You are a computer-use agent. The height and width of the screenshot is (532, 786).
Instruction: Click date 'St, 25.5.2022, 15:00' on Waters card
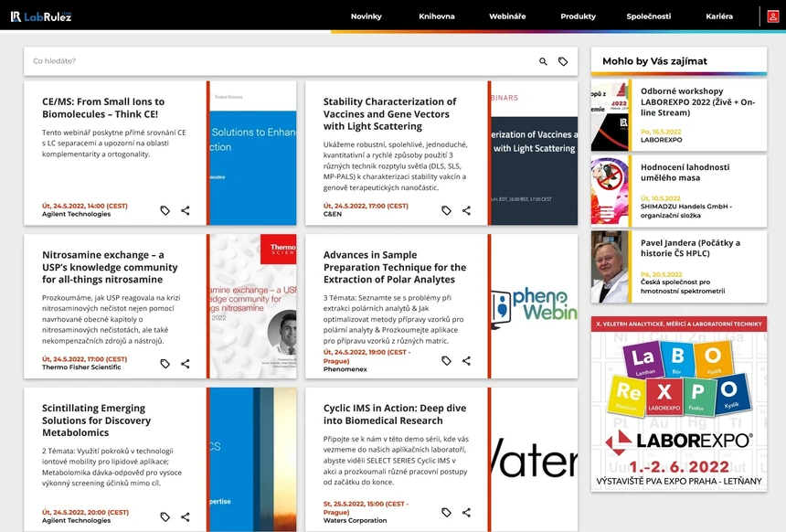pos(366,508)
